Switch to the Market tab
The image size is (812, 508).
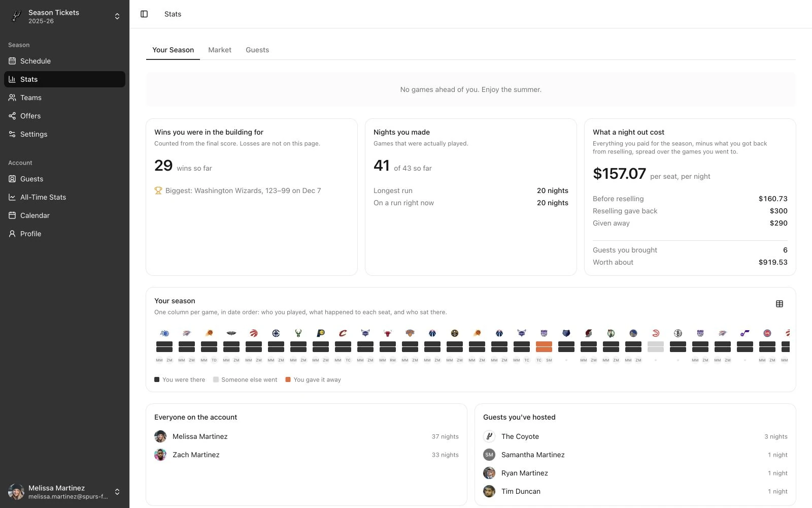220,50
